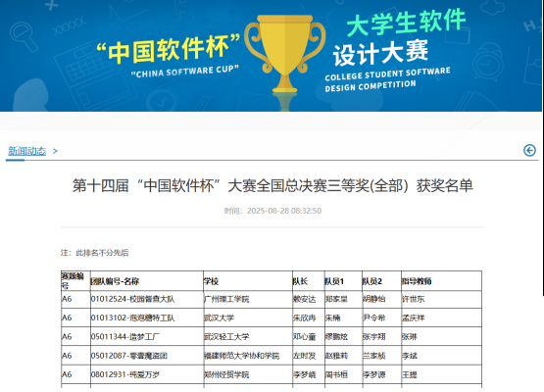Screen dimensions: 544x392
Task: Click team cell 01012524-校园督查大队
Action: [133, 299]
